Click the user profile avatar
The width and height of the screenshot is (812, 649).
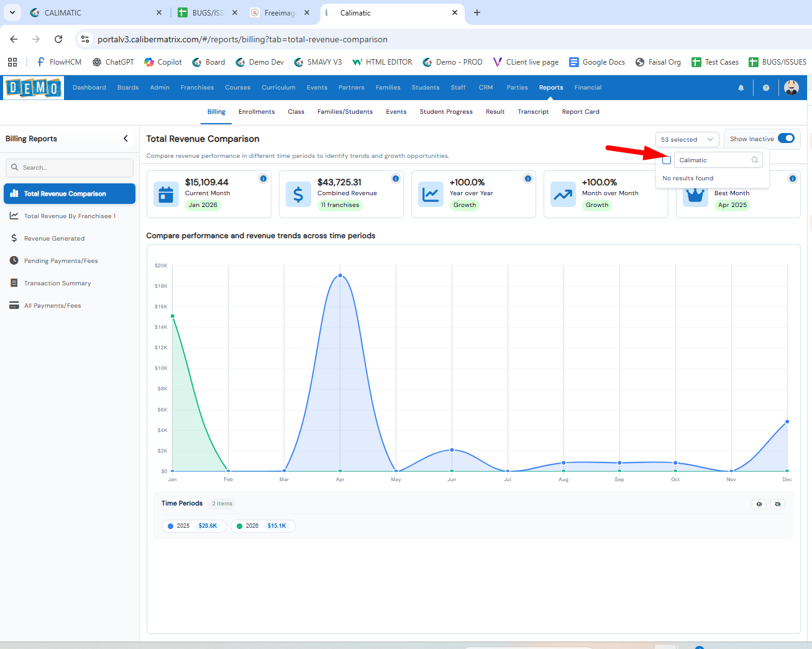point(791,88)
